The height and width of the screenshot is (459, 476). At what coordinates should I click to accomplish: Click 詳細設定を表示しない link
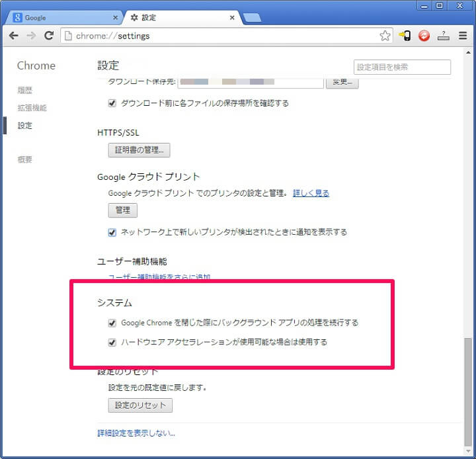[x=136, y=433]
